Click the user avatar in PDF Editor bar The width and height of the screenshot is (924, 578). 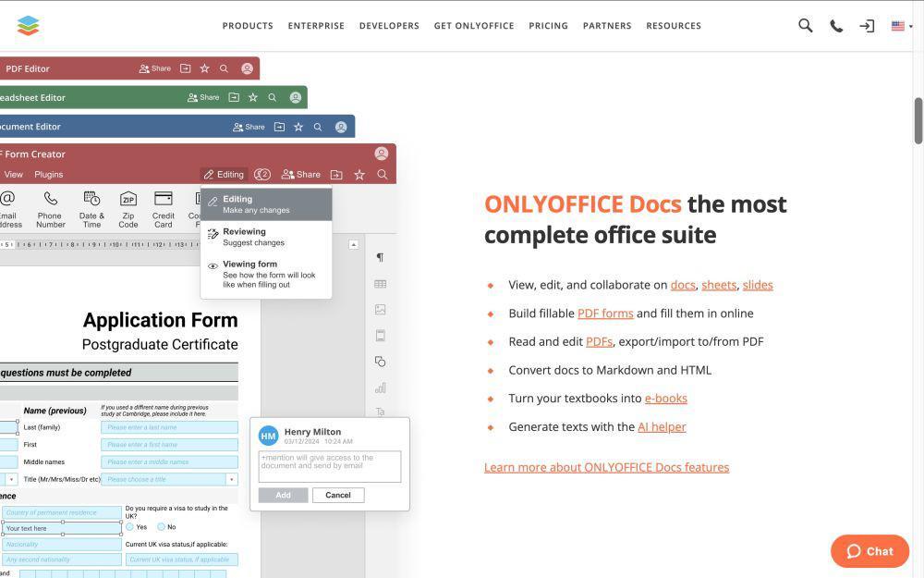coord(248,68)
